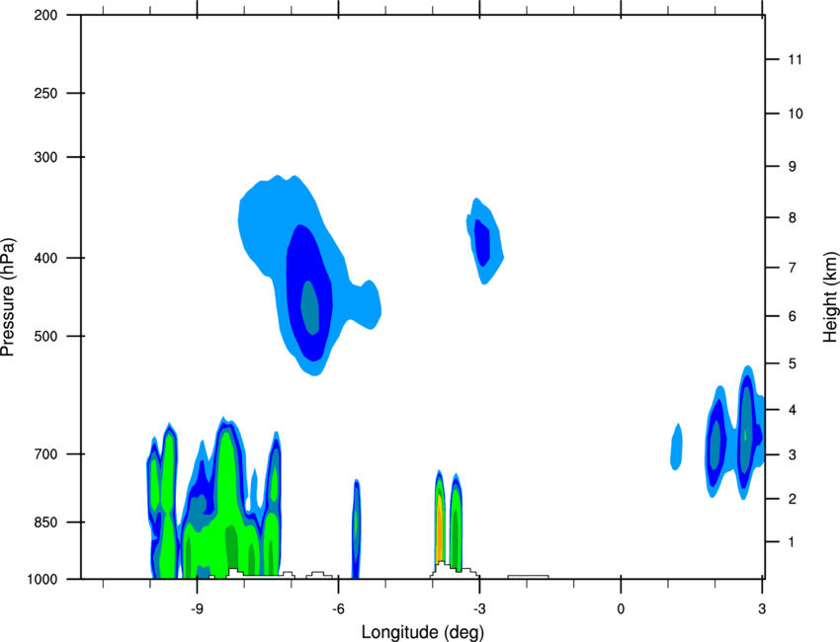Click the 7 km height label
840x642 pixels.
click(x=793, y=268)
